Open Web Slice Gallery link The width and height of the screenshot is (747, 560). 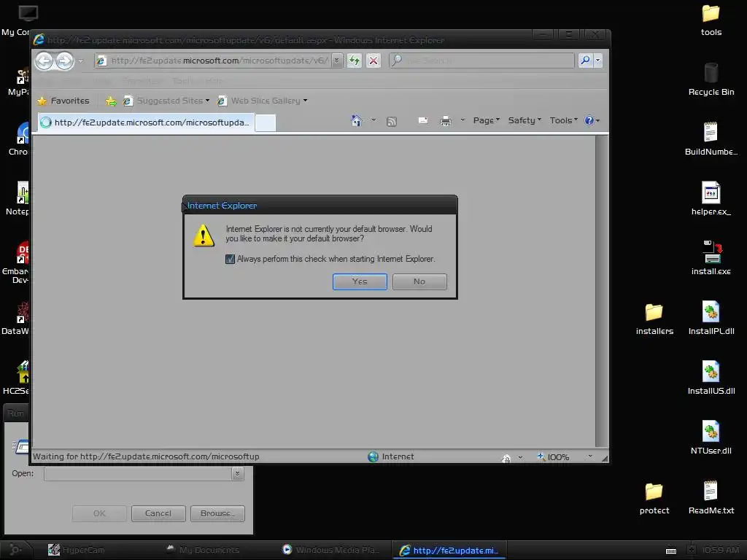[263, 101]
